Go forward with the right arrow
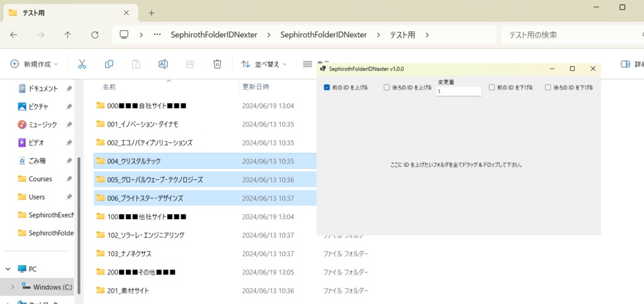 (x=41, y=35)
